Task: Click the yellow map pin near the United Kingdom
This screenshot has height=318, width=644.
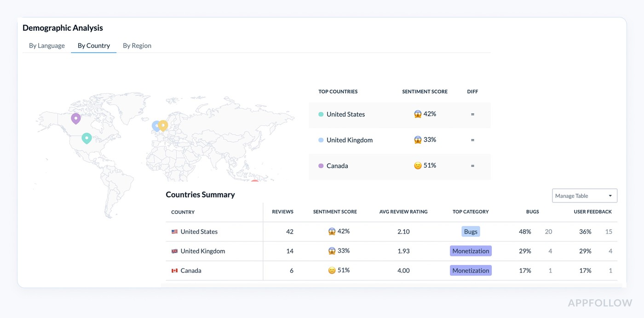Action: pos(163,125)
